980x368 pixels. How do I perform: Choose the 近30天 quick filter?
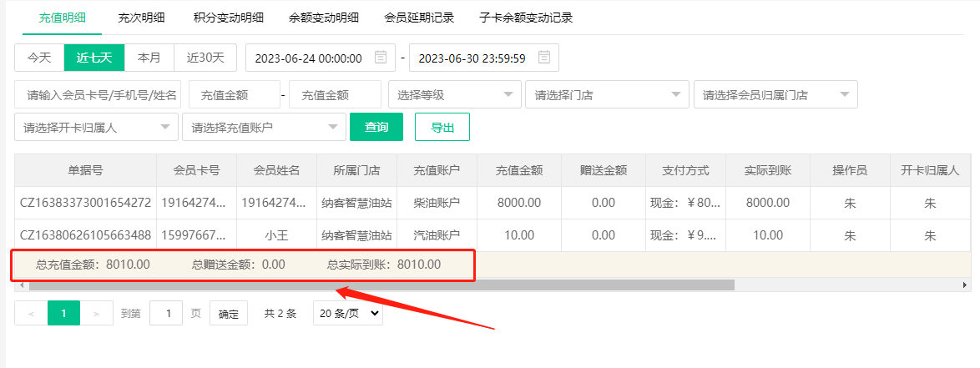pyautogui.click(x=205, y=58)
